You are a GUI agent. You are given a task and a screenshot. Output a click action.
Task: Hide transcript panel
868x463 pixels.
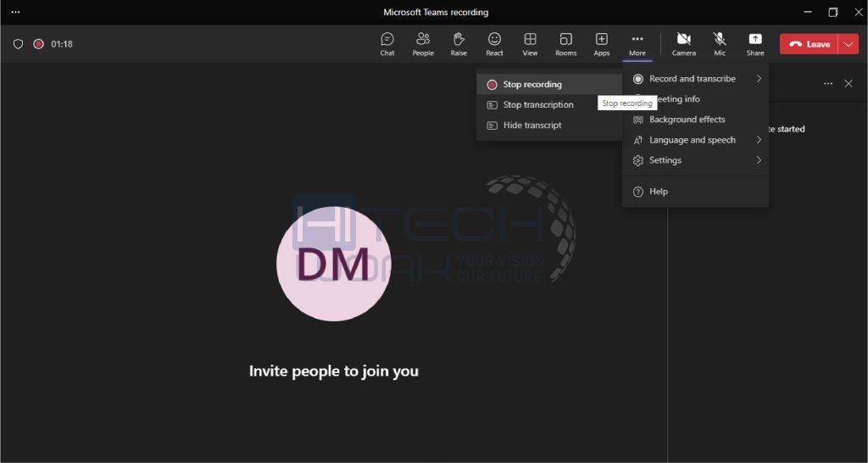click(x=548, y=126)
